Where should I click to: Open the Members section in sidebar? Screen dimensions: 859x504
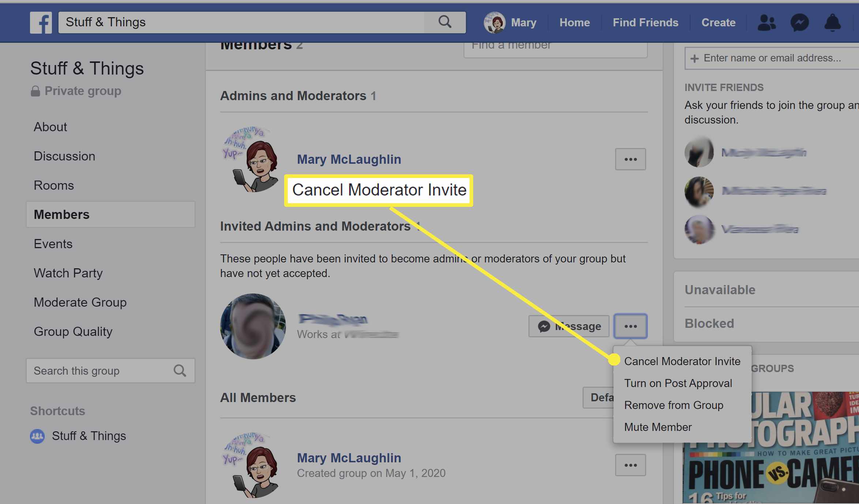(x=62, y=214)
